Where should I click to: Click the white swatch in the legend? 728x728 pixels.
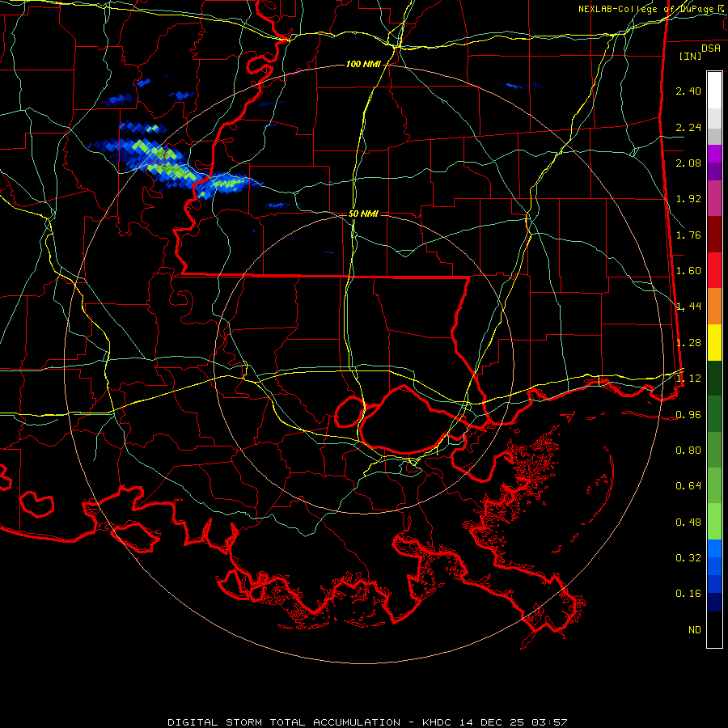point(714,91)
